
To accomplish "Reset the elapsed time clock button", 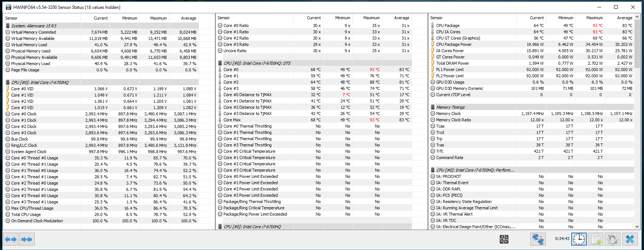I will [579, 239].
